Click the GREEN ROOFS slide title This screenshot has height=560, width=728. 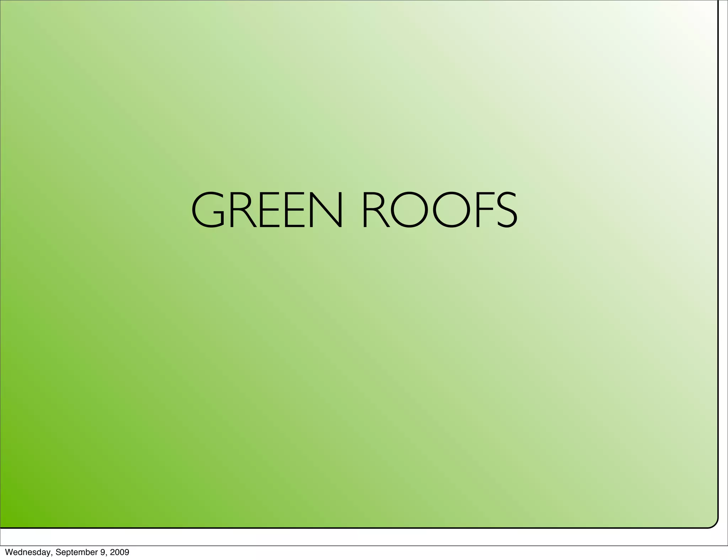point(354,210)
